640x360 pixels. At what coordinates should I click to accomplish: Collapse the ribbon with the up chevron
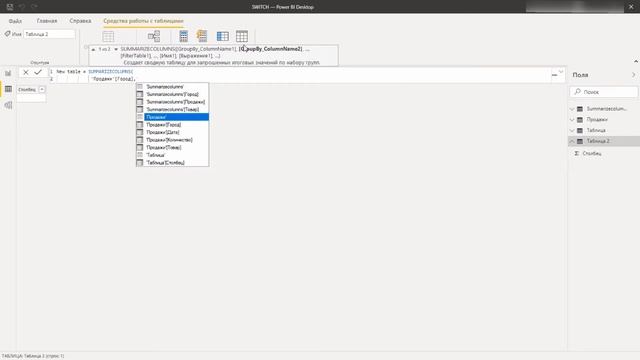pos(636,61)
